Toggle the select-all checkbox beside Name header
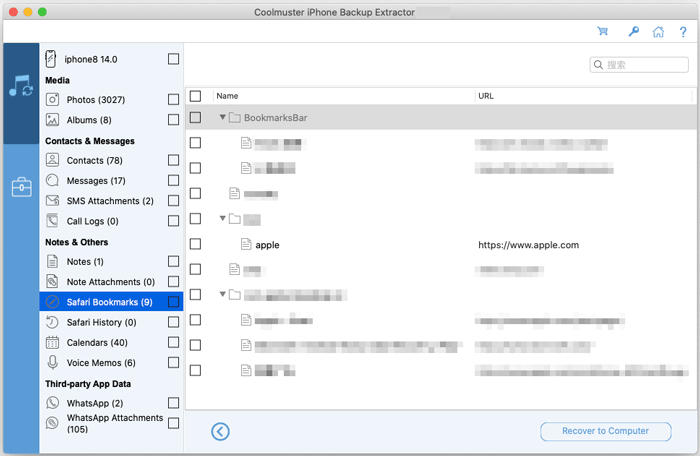 point(195,96)
